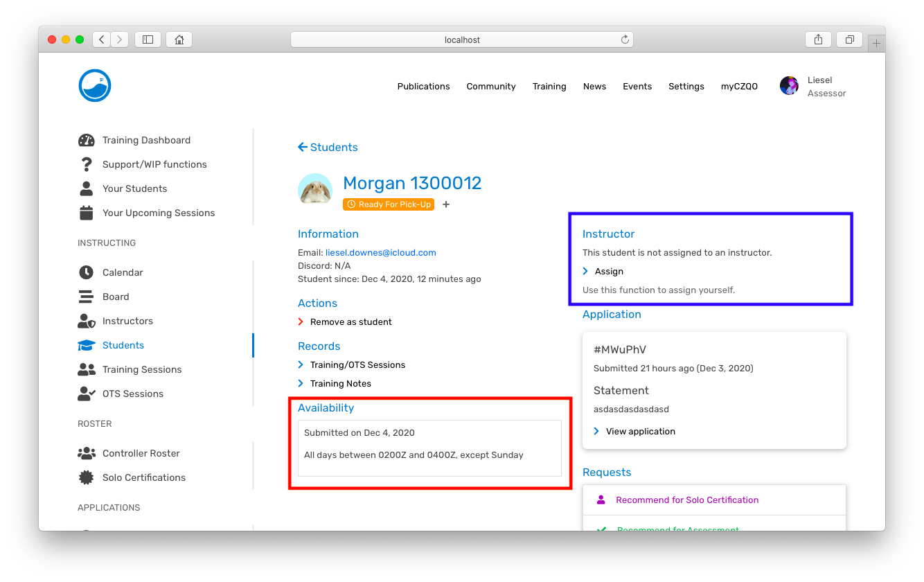Click the Safari back arrow button
Screen dimensions: 924x582
click(x=102, y=39)
